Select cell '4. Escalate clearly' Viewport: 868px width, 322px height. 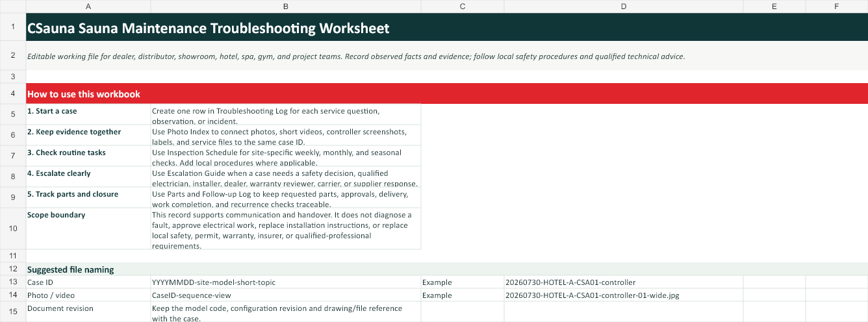tap(88, 177)
